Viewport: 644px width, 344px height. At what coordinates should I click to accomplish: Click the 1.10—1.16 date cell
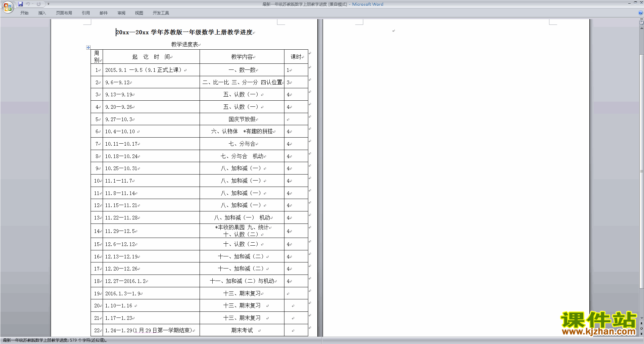tap(151, 305)
